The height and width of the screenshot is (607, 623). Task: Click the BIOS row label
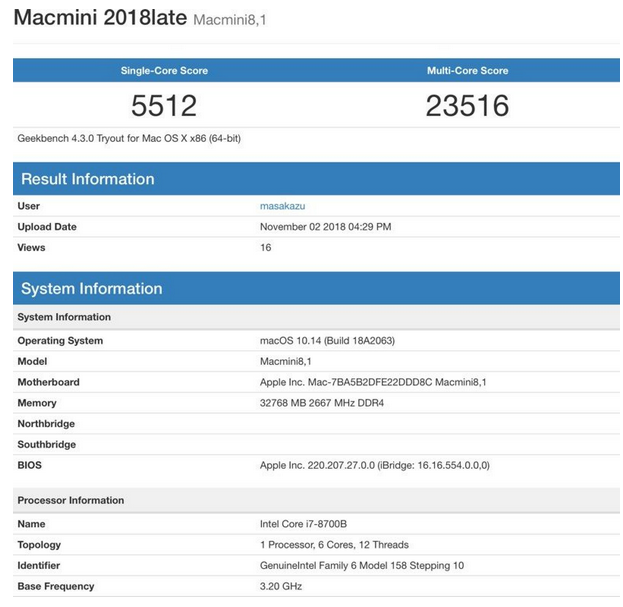(x=29, y=465)
